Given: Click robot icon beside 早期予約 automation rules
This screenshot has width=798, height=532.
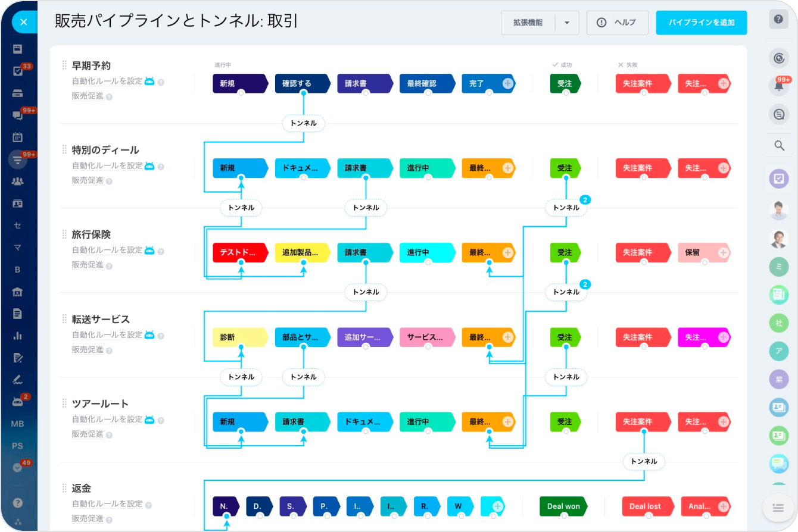Looking at the screenshot, I should pyautogui.click(x=149, y=81).
